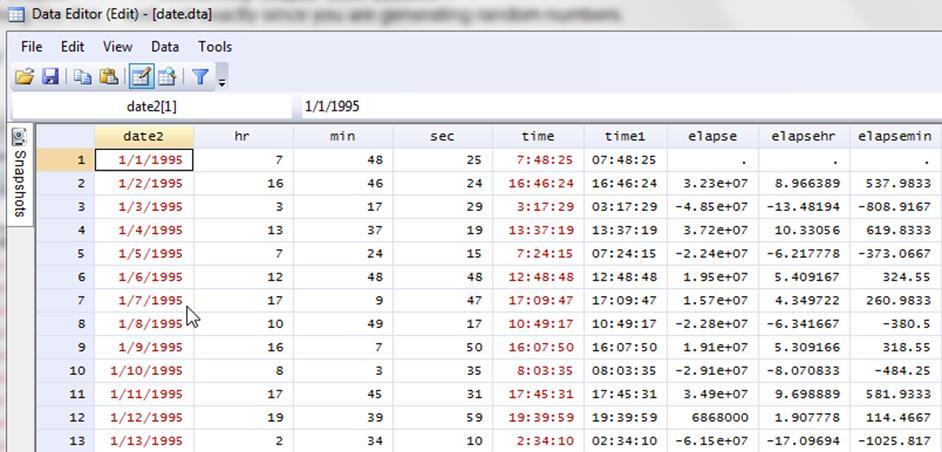
Task: Open the View menu
Action: click(x=117, y=46)
